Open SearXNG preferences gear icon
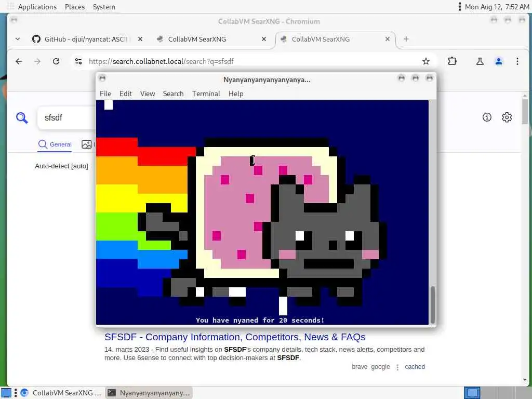The image size is (532, 399). click(x=507, y=117)
